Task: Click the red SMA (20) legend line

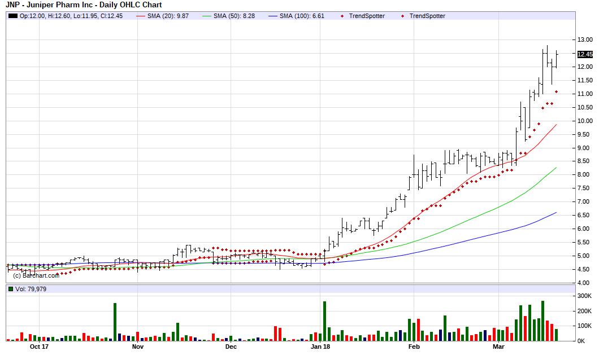Action: click(x=141, y=16)
